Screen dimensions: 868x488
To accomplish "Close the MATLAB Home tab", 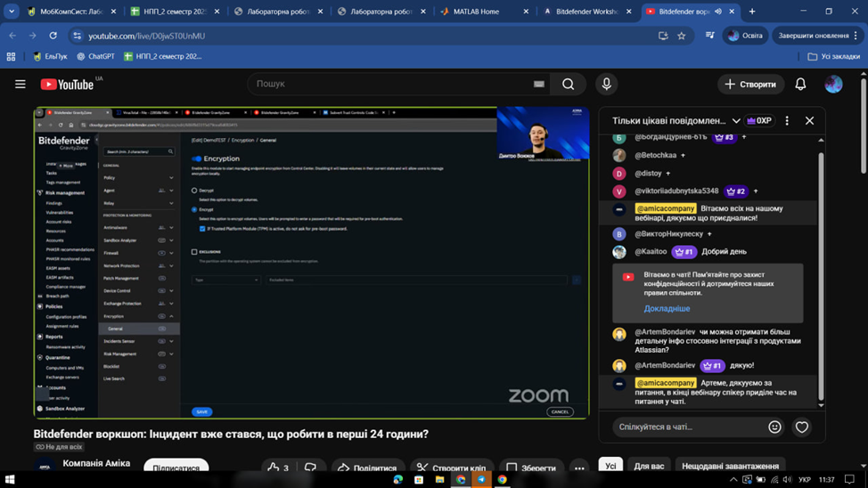I will [x=526, y=11].
